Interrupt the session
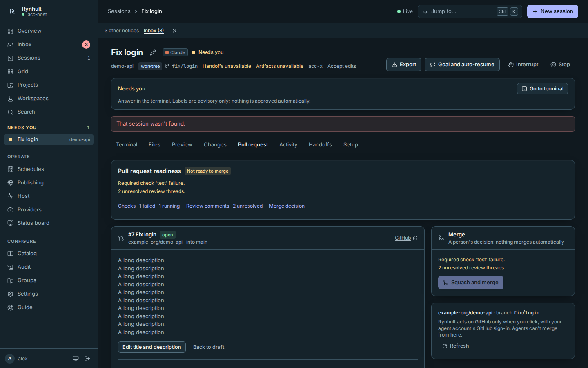The height and width of the screenshot is (368, 588). (x=523, y=65)
